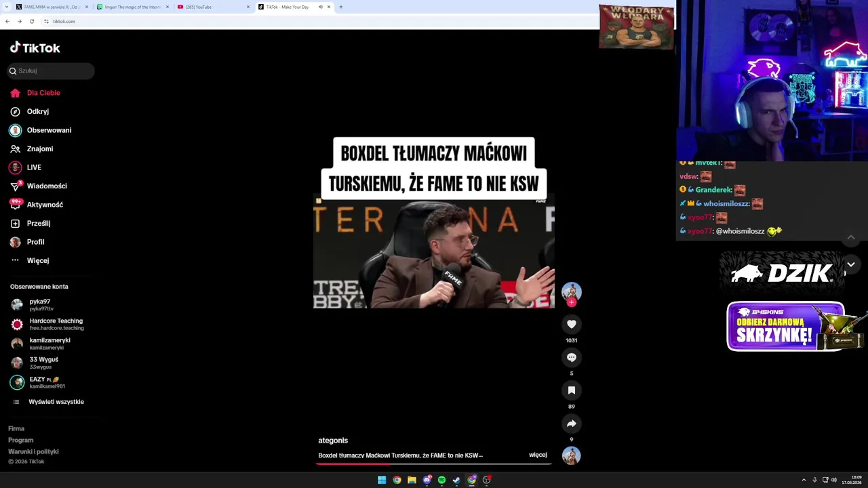Viewport: 868px width, 488px height.
Task: Like the video with heart icon
Action: pos(572,324)
